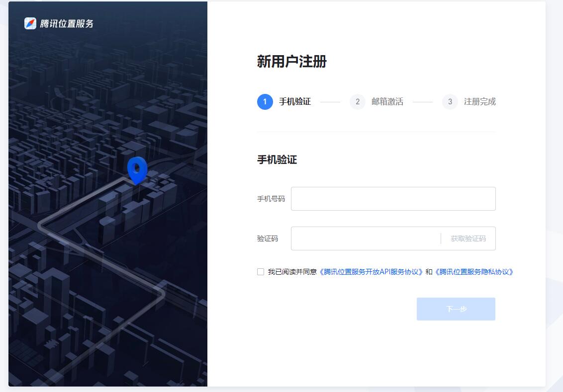Go to the 邮箱激活 step label
This screenshot has height=392, width=563.
387,102
